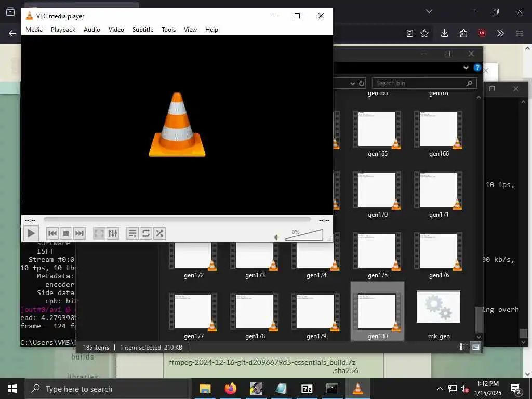Refresh the Explorer folder view
Image resolution: width=532 pixels, height=399 pixels.
pyautogui.click(x=362, y=83)
